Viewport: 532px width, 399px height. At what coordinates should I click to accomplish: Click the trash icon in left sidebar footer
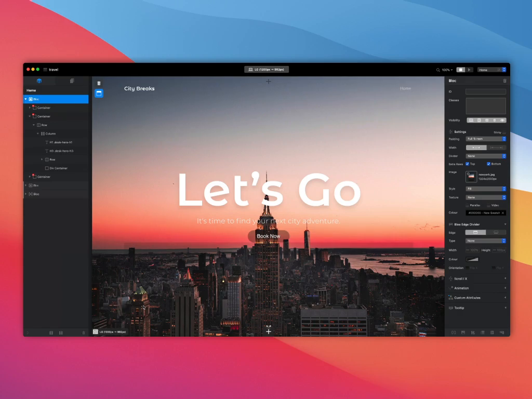(84, 333)
